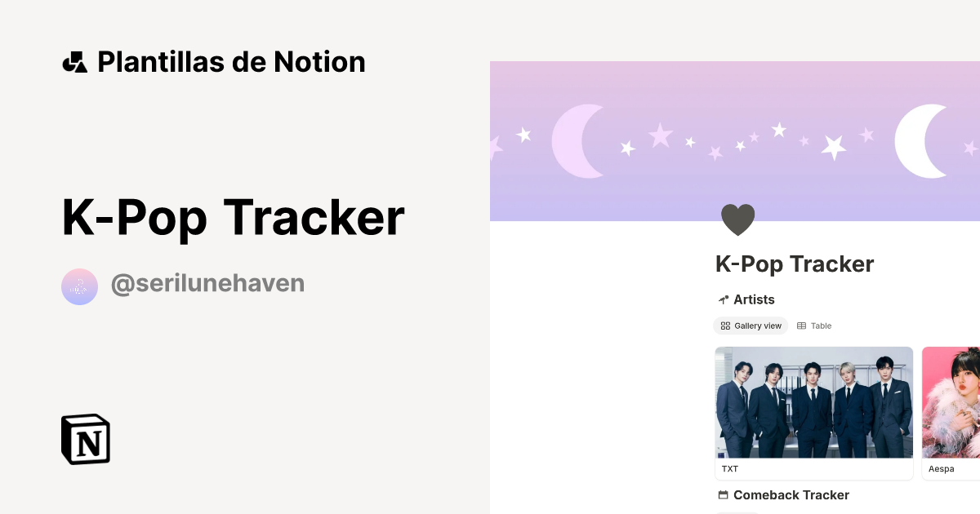
Task: Click the grid icon in Gallery view tab
Action: coord(725,326)
